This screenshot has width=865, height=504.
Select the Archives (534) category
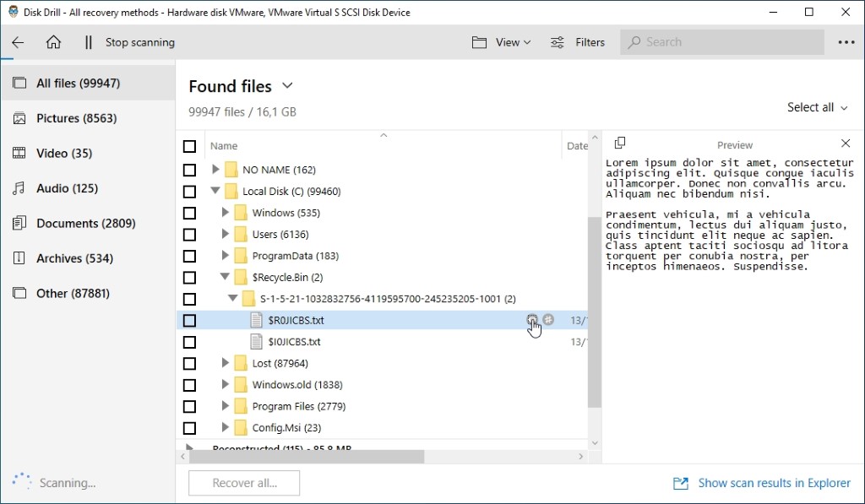pyautogui.click(x=88, y=258)
